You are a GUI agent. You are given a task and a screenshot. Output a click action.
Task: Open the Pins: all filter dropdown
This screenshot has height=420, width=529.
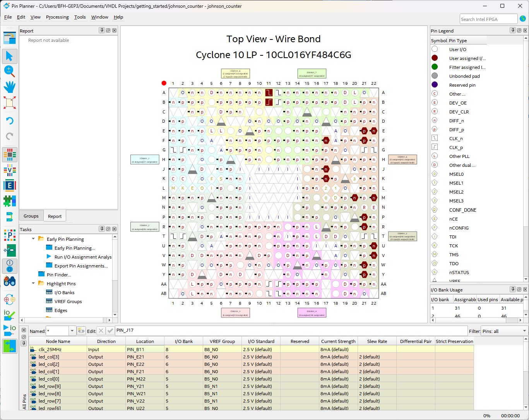click(504, 331)
